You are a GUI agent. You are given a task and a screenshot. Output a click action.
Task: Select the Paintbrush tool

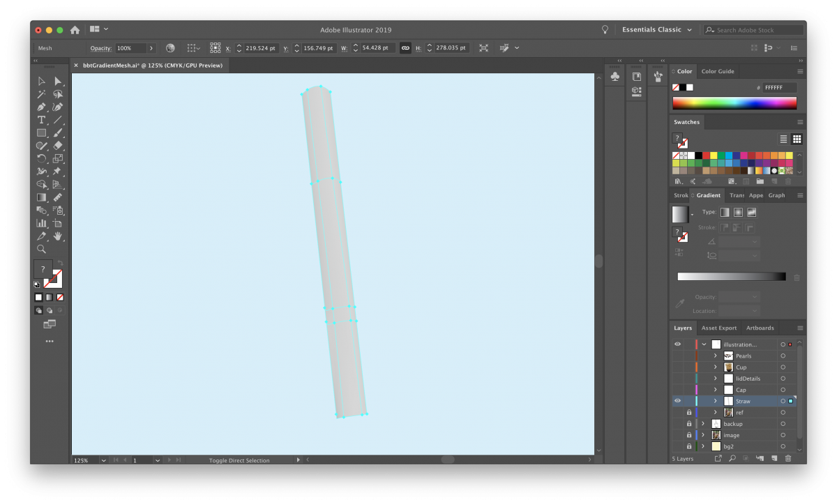(59, 132)
